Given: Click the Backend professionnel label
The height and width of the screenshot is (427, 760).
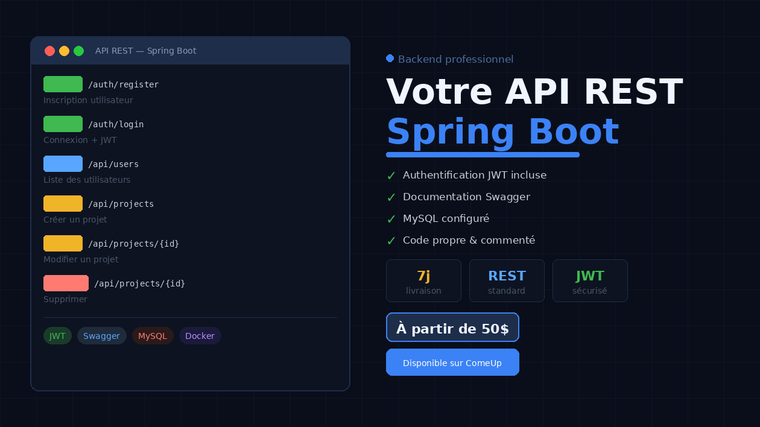Looking at the screenshot, I should point(456,59).
